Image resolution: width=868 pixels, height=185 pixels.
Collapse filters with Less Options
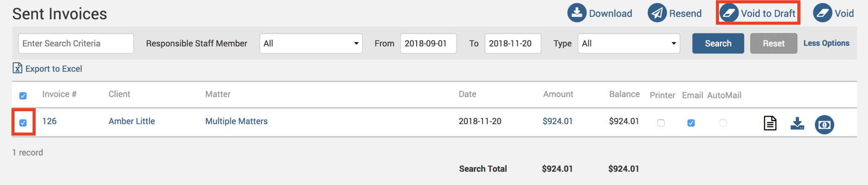(x=826, y=43)
